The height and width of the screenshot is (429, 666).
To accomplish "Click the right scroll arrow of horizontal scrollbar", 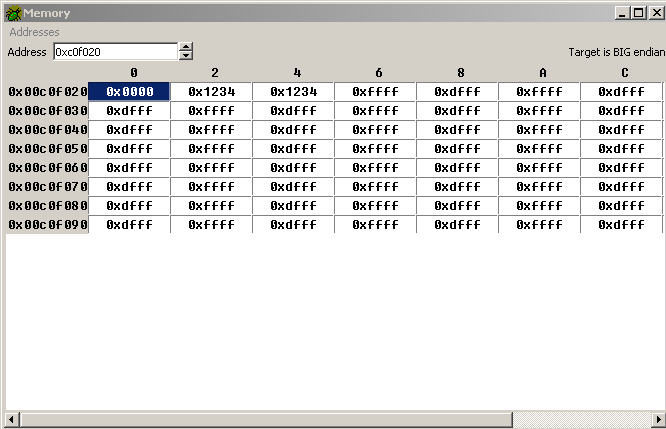I will pos(658,420).
